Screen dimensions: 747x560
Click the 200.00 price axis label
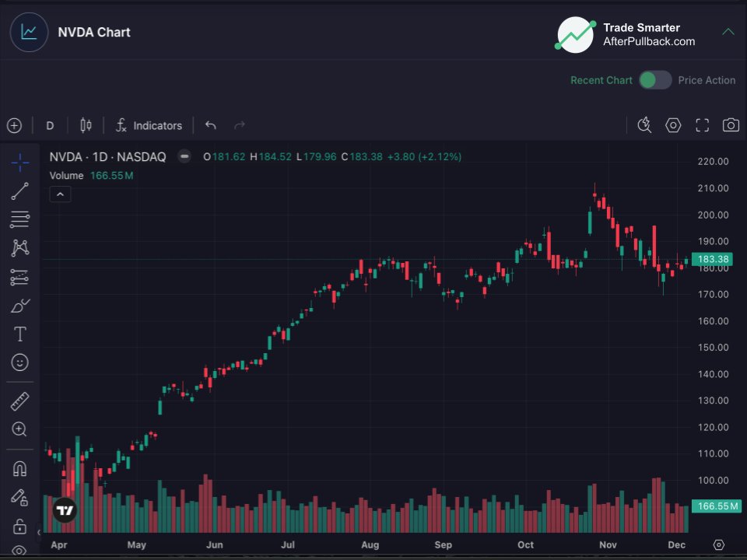coord(714,215)
